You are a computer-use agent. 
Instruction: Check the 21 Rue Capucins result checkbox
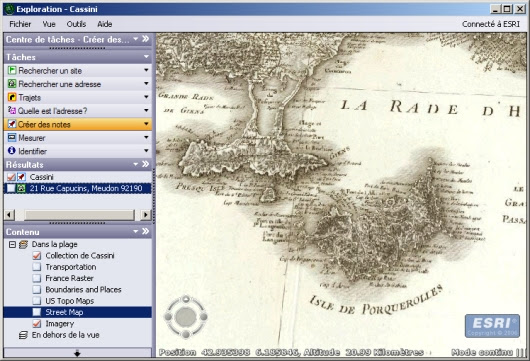pyautogui.click(x=11, y=188)
